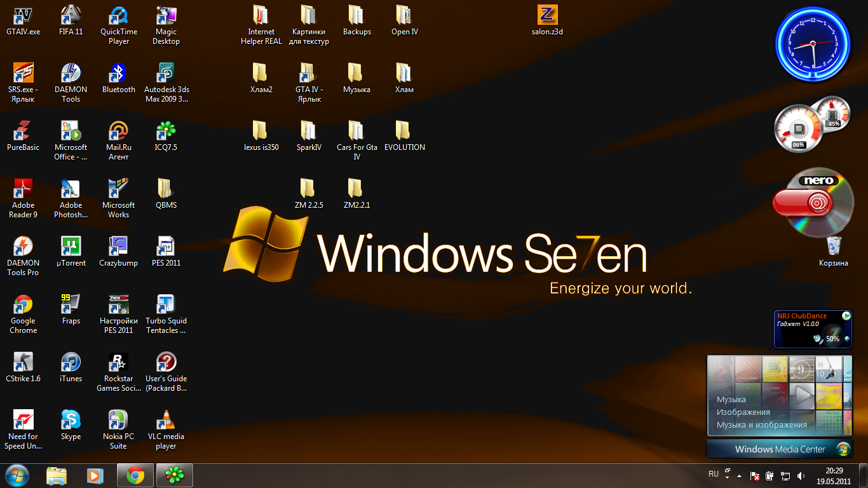Image resolution: width=868 pixels, height=488 pixels.
Task: Launch the FIFA 11 shortcut
Action: tap(71, 20)
